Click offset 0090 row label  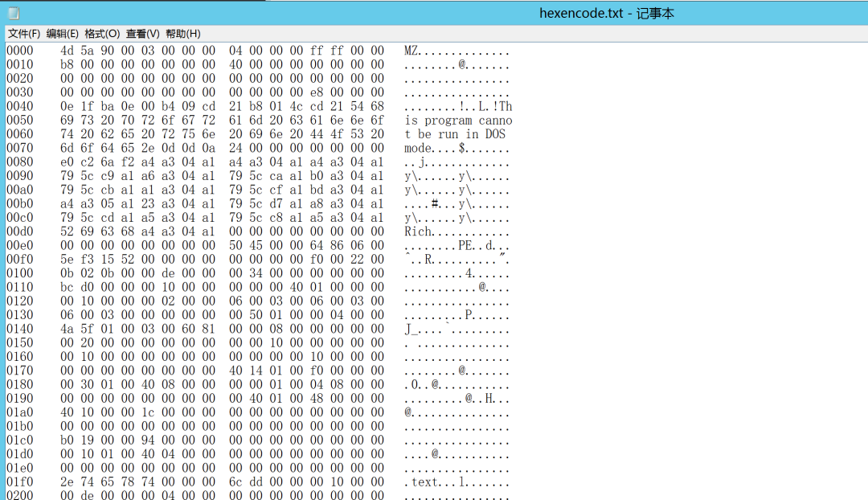click(x=20, y=176)
